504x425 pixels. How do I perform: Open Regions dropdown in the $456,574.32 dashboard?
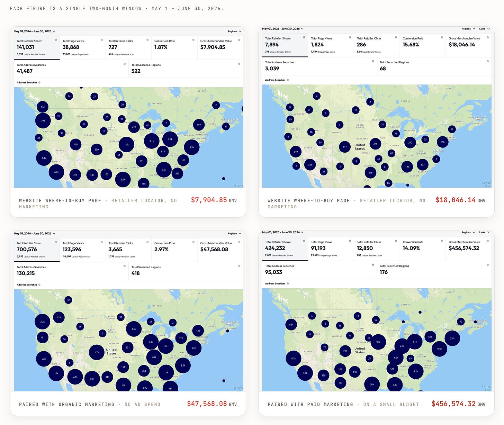click(x=468, y=232)
